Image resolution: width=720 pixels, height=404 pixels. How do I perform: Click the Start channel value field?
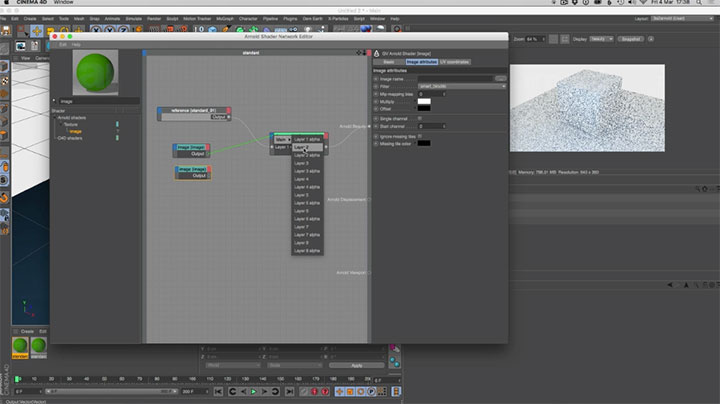pos(432,126)
